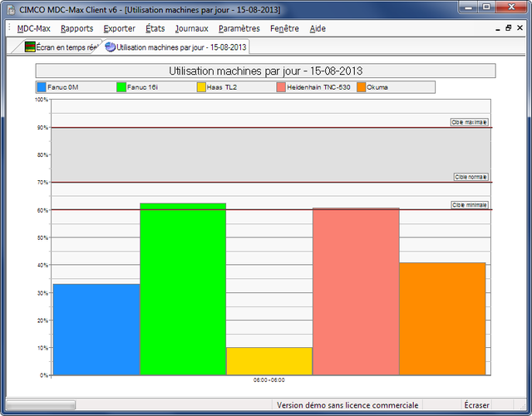Image resolution: width=532 pixels, height=416 pixels.
Task: Switch to Écran en temps réel tab
Action: point(61,47)
